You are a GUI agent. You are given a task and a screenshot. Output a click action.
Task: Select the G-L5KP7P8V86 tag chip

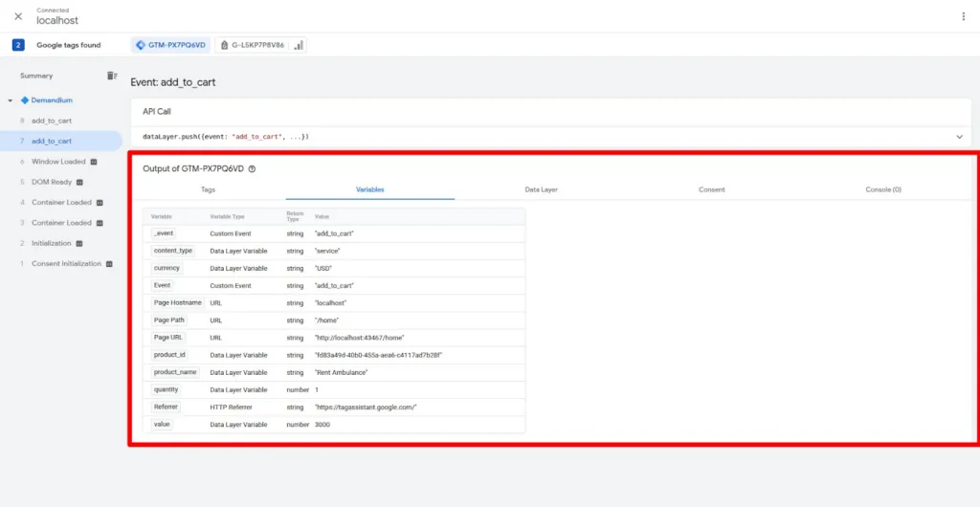[x=253, y=45]
